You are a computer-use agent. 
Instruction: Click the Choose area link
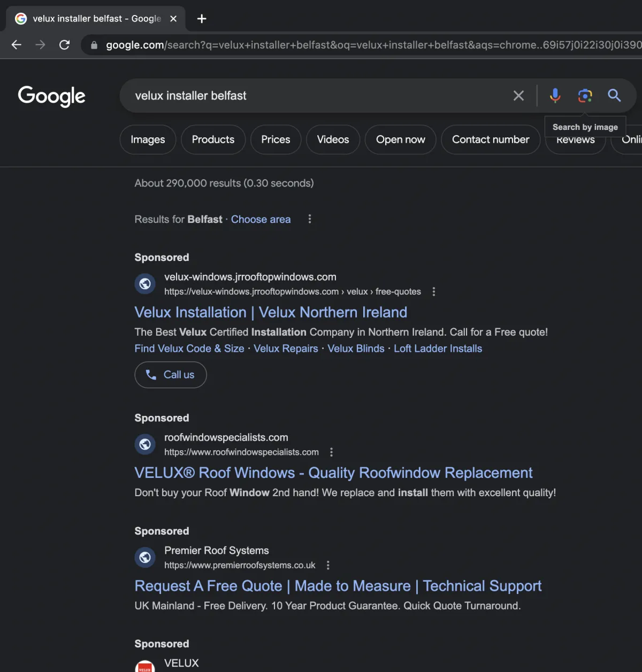[x=261, y=219]
